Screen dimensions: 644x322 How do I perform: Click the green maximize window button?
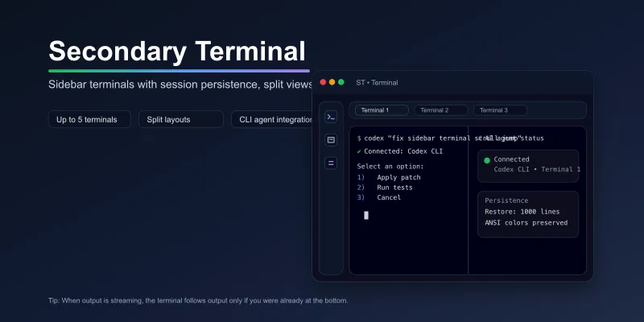point(341,82)
